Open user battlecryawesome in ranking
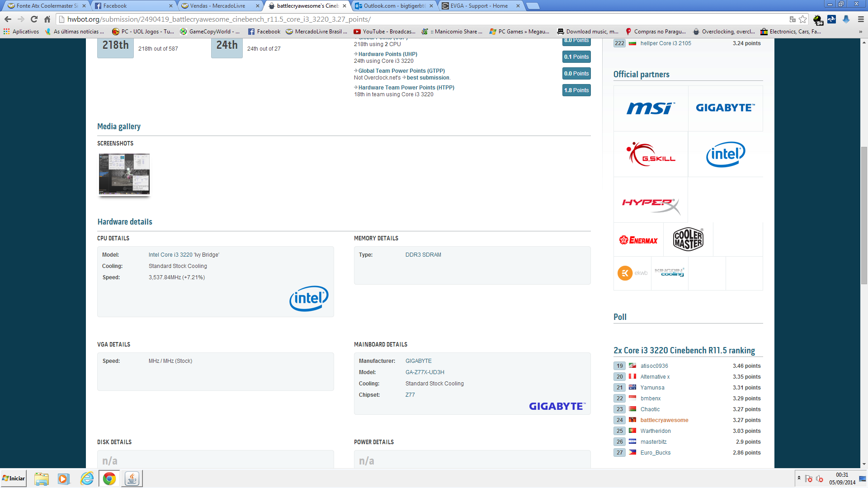Image resolution: width=868 pixels, height=488 pixels. [x=664, y=420]
